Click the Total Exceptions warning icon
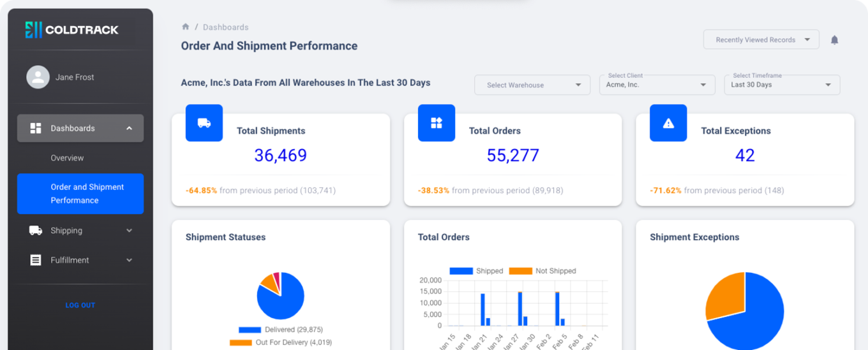The image size is (868, 350). (x=668, y=123)
